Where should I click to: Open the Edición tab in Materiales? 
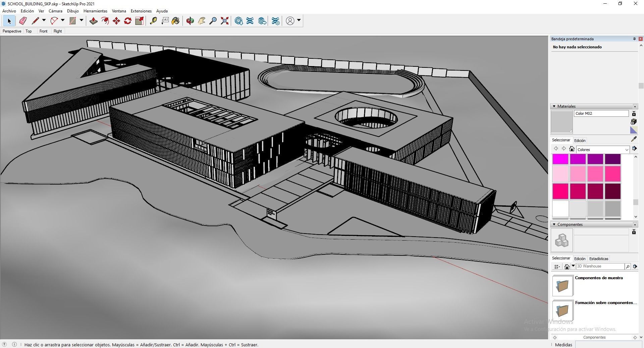click(580, 141)
